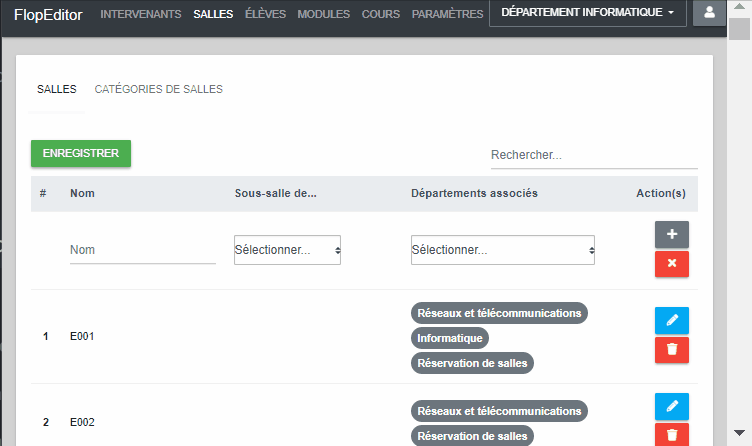This screenshot has width=752, height=446.
Task: Click E002's Réseaux et télécommunications tag
Action: 499,411
